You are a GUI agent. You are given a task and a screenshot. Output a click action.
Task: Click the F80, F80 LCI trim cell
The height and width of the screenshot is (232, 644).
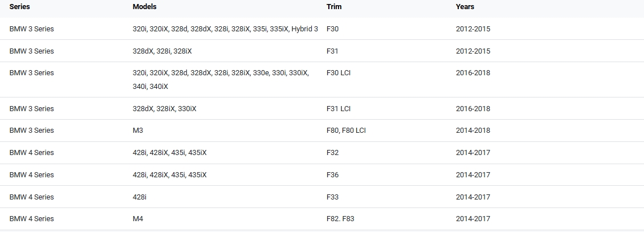(x=346, y=131)
